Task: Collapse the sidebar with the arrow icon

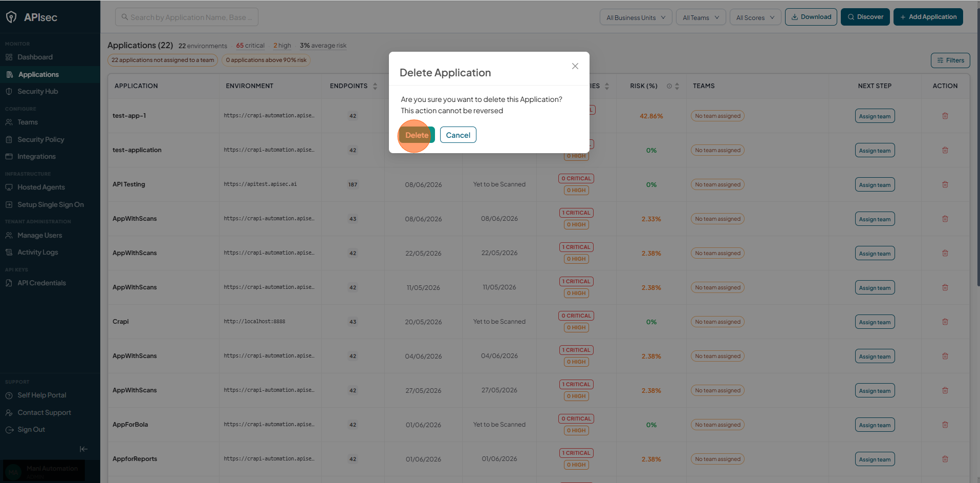Action: [83, 449]
